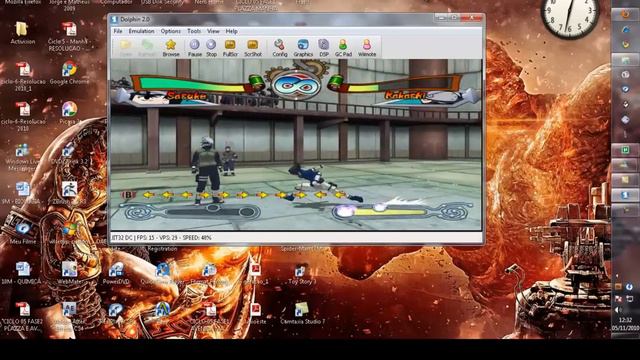Pause the emulation

coord(195,48)
